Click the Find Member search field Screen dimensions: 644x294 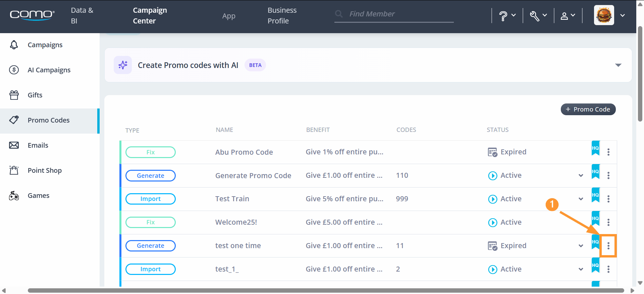[x=394, y=14]
